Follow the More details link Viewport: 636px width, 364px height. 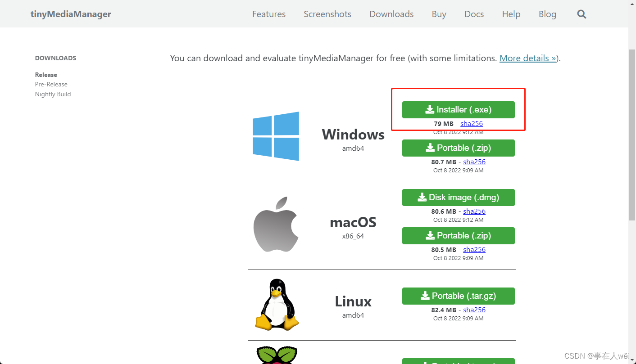tap(528, 58)
